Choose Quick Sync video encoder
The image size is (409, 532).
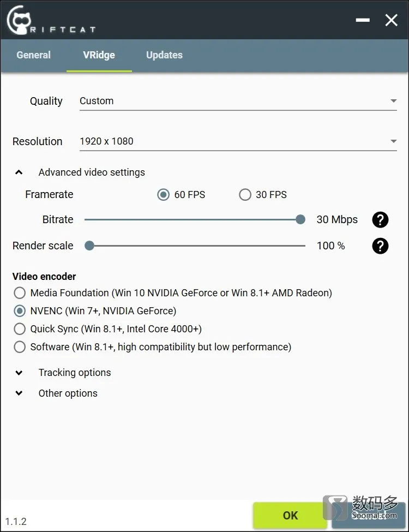20,329
